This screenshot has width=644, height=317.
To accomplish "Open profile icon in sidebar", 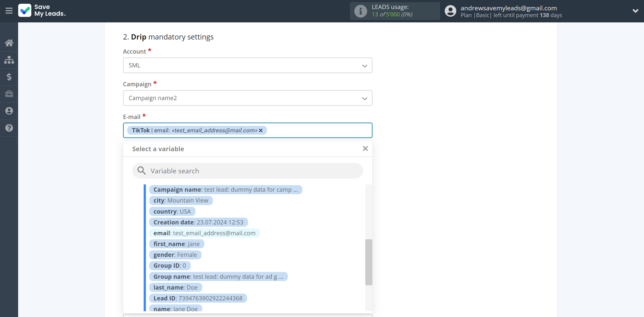I will [9, 111].
